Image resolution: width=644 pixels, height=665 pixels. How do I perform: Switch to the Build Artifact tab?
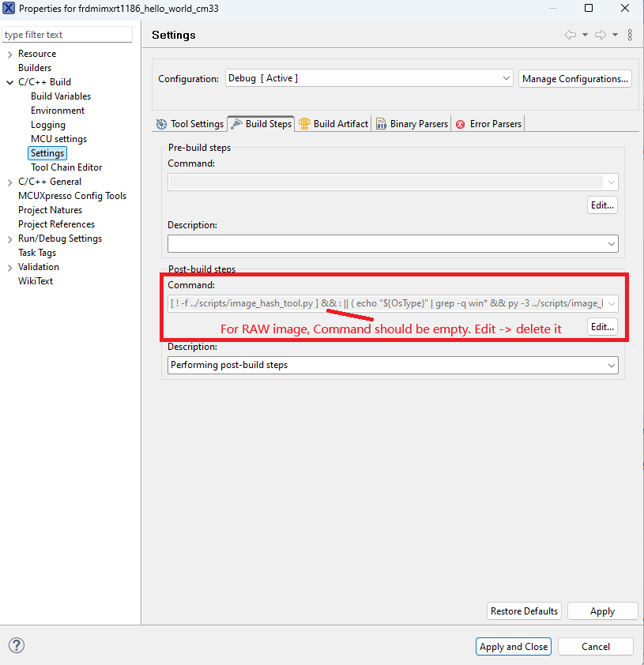pyautogui.click(x=333, y=124)
